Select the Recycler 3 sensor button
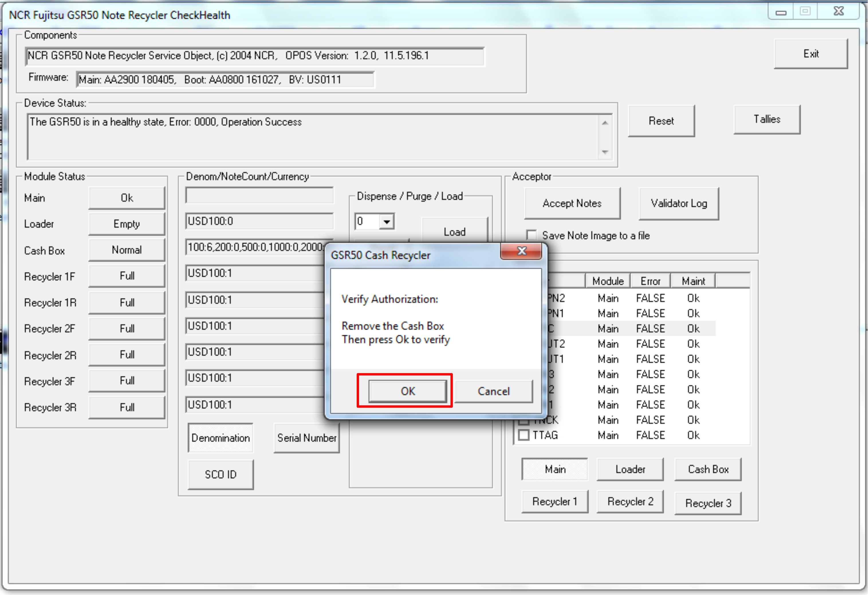This screenshot has height=595, width=868. click(x=708, y=503)
